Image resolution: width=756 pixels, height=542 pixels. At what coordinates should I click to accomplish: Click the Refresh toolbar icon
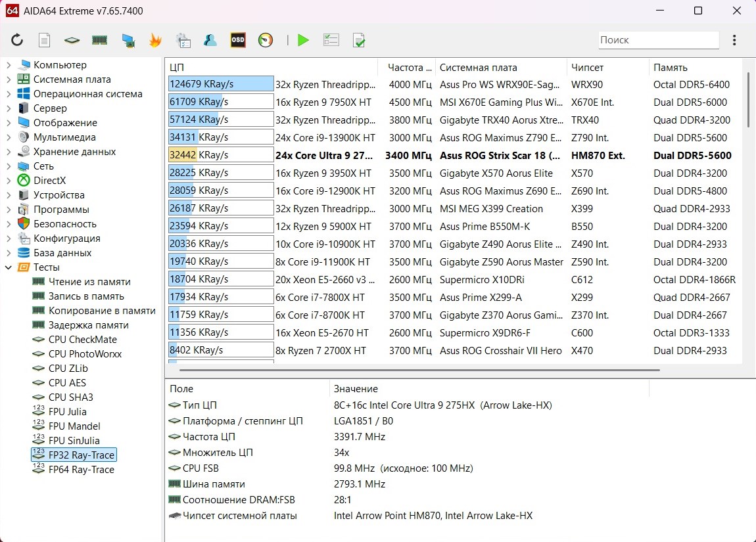point(17,40)
